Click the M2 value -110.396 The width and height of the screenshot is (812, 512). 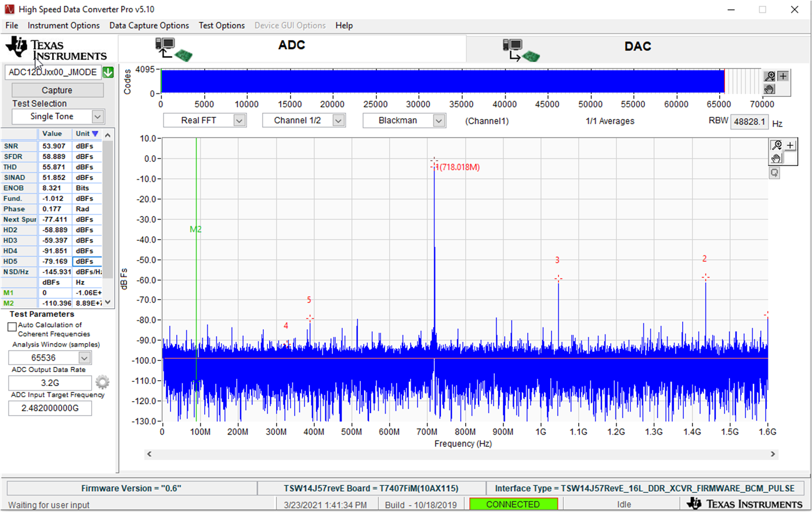point(55,303)
